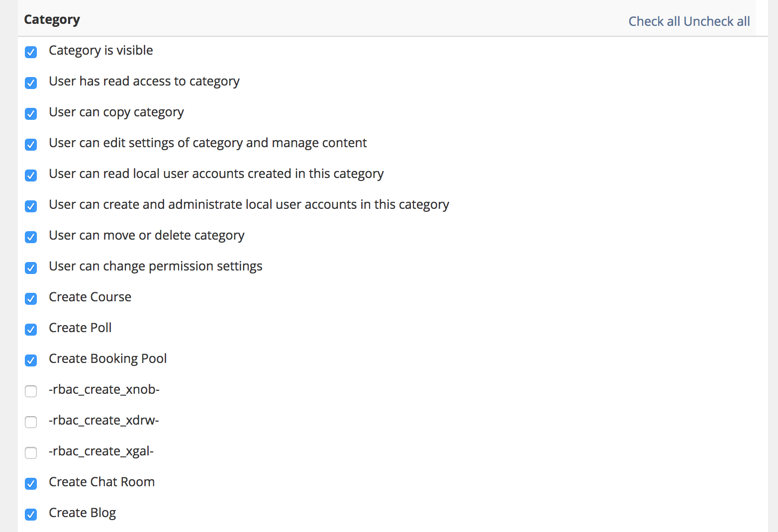Toggle the 'Create Course' checkbox

point(31,298)
